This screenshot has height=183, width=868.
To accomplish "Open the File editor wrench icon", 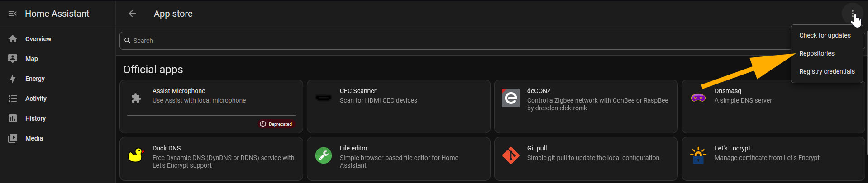I will 324,155.
